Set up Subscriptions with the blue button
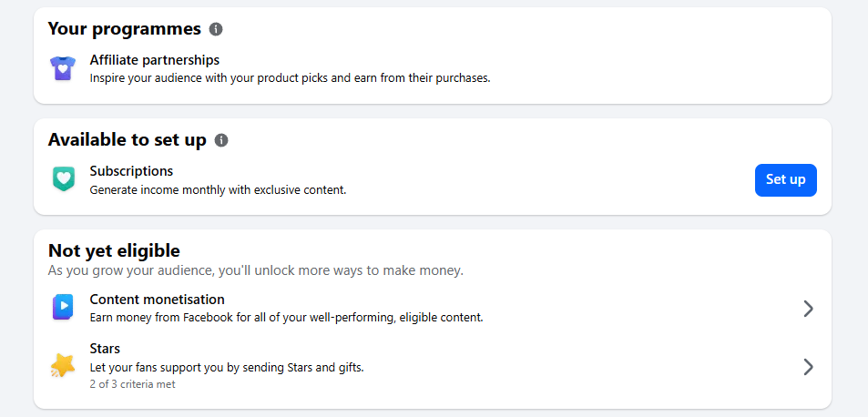This screenshot has height=417, width=868. click(785, 179)
